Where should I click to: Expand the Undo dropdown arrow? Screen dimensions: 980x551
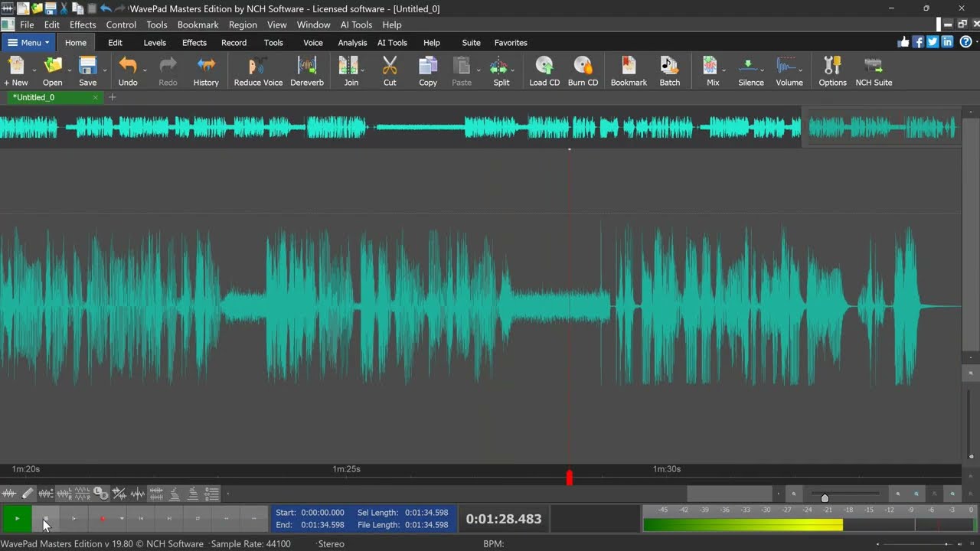pyautogui.click(x=145, y=70)
